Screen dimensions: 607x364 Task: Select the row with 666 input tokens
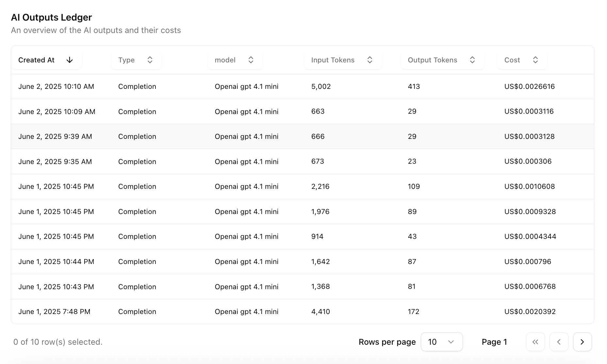(x=318, y=137)
